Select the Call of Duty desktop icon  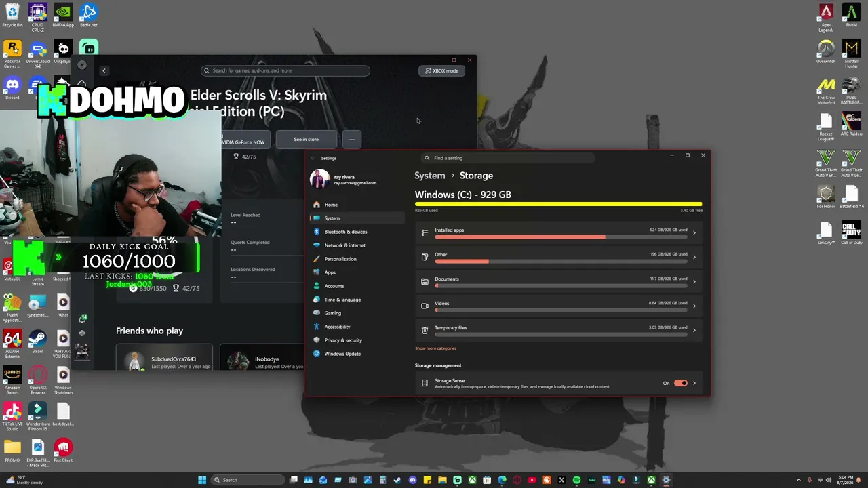pyautogui.click(x=851, y=232)
